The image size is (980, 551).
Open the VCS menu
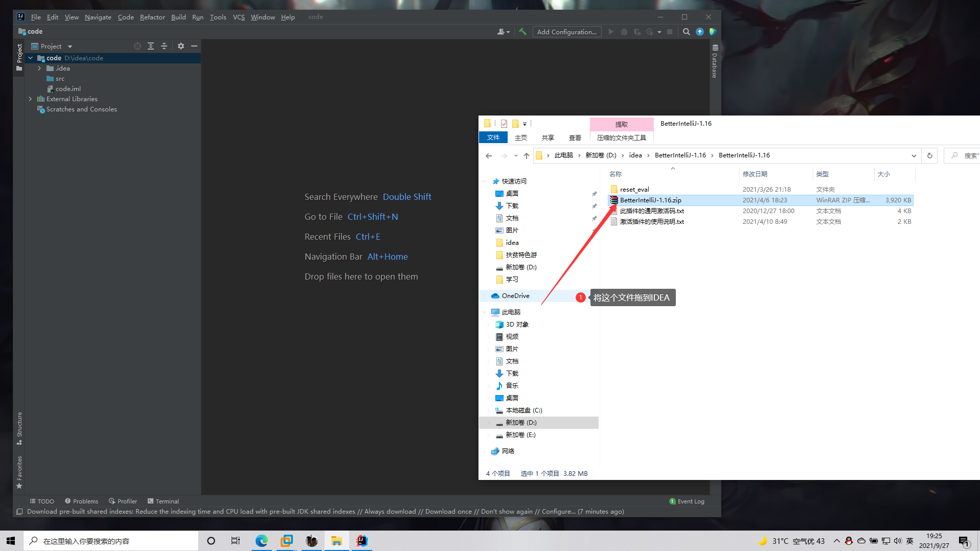pos(239,17)
